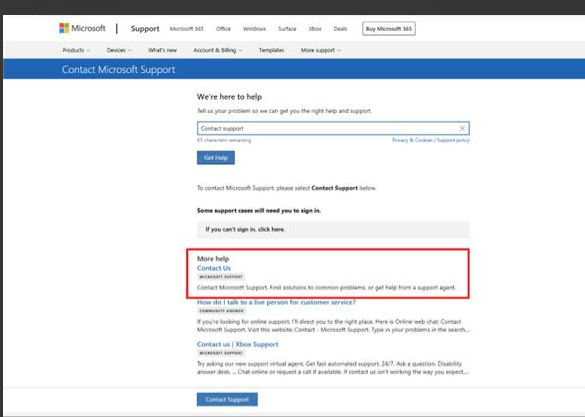The width and height of the screenshot is (585, 417).
Task: Click the 'Tell us your problem' description text
Action: tap(284, 111)
